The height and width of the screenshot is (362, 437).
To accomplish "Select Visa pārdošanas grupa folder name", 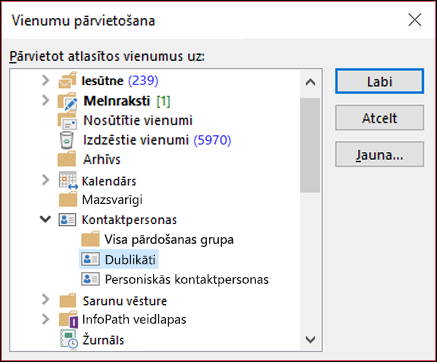I will click(169, 240).
